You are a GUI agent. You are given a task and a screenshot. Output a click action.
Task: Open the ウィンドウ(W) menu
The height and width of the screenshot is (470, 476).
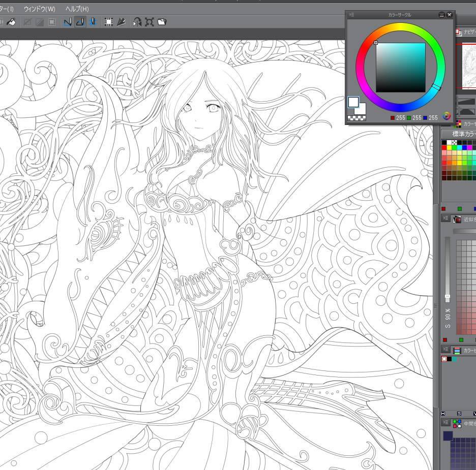click(x=40, y=9)
